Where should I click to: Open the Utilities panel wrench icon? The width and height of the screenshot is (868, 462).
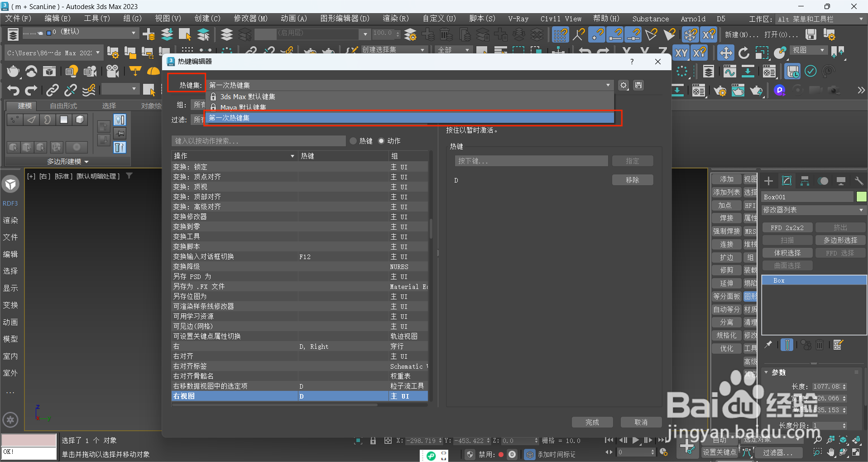click(858, 180)
